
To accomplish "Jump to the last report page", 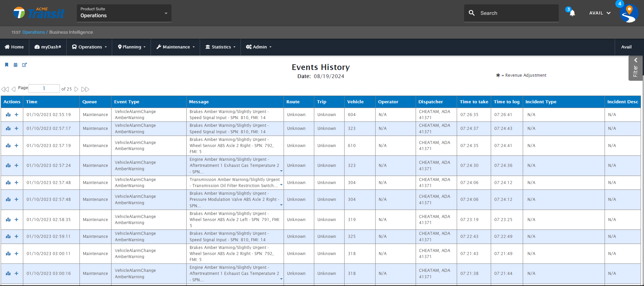I will tap(85, 89).
